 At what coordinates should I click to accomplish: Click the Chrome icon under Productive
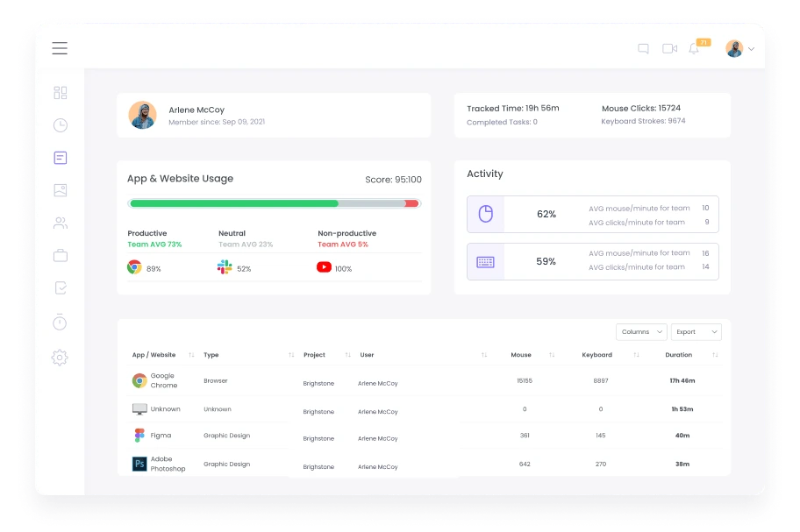[x=134, y=267]
